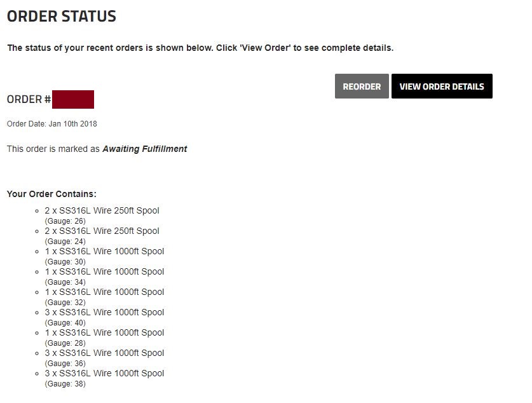Pick the 1000ft Spool item with gauge 28

point(104,332)
